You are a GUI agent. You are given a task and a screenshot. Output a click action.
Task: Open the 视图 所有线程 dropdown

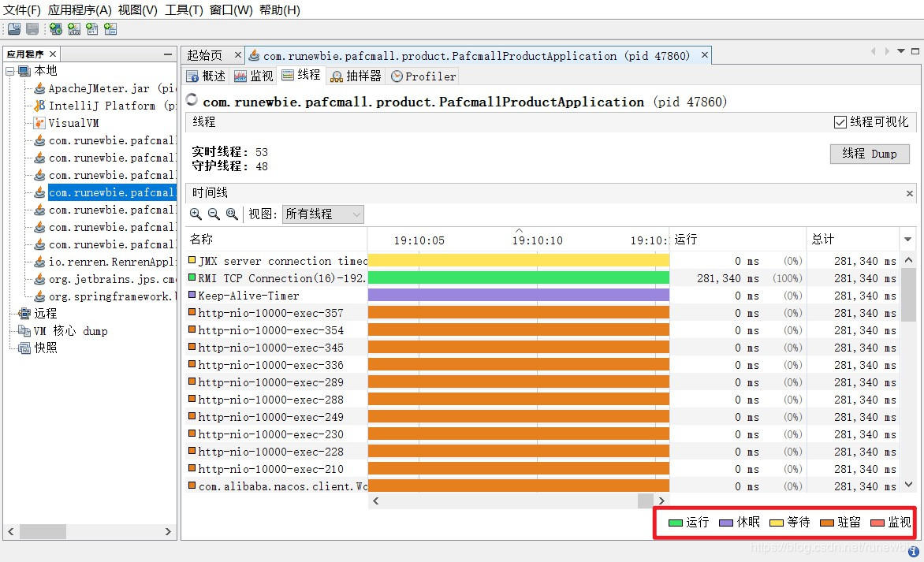click(x=323, y=214)
